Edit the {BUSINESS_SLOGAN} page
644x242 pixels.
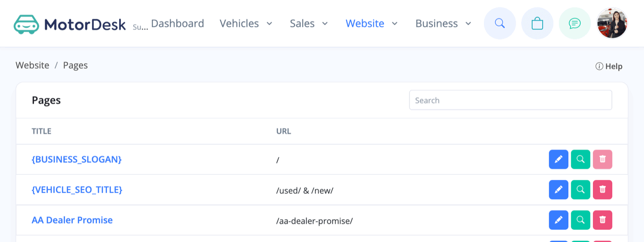pyautogui.click(x=558, y=159)
